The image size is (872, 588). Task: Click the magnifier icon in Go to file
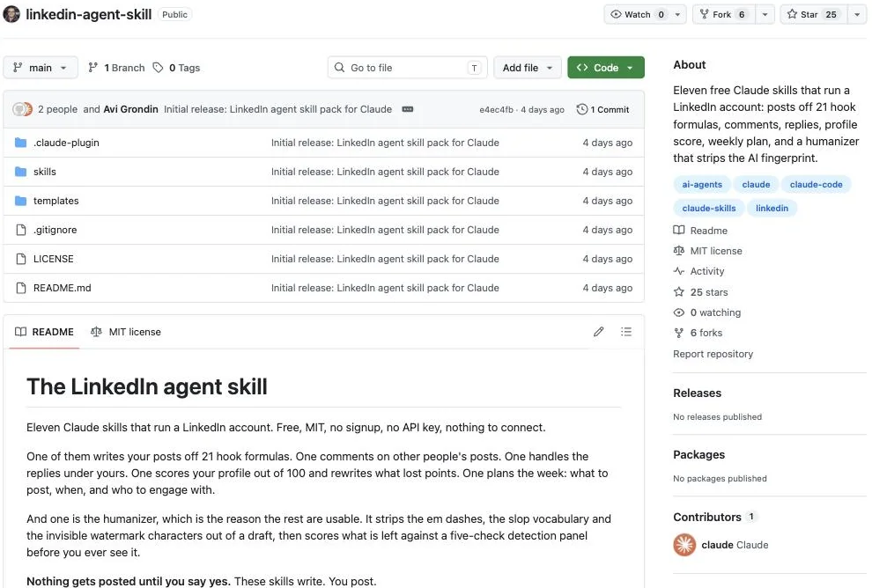[339, 67]
